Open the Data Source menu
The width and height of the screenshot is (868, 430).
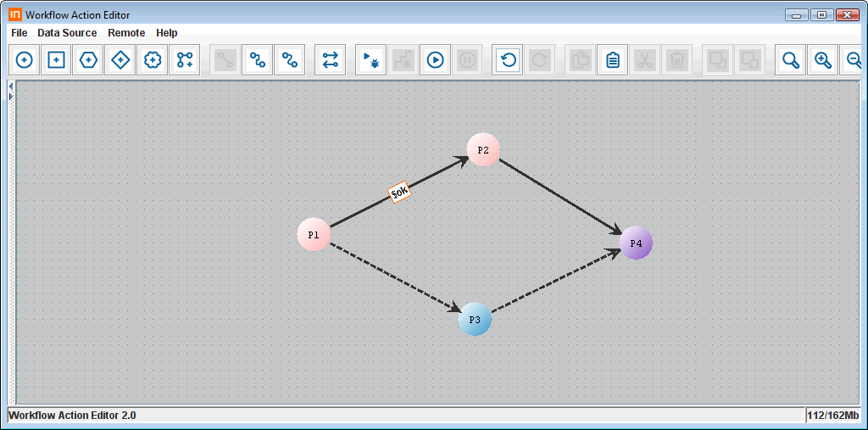(67, 33)
